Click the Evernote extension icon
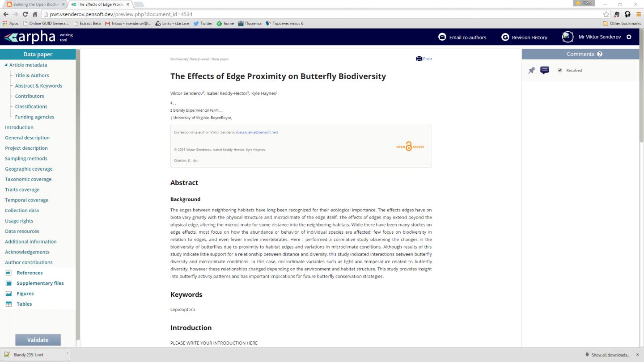This screenshot has width=644, height=362. 617,14
